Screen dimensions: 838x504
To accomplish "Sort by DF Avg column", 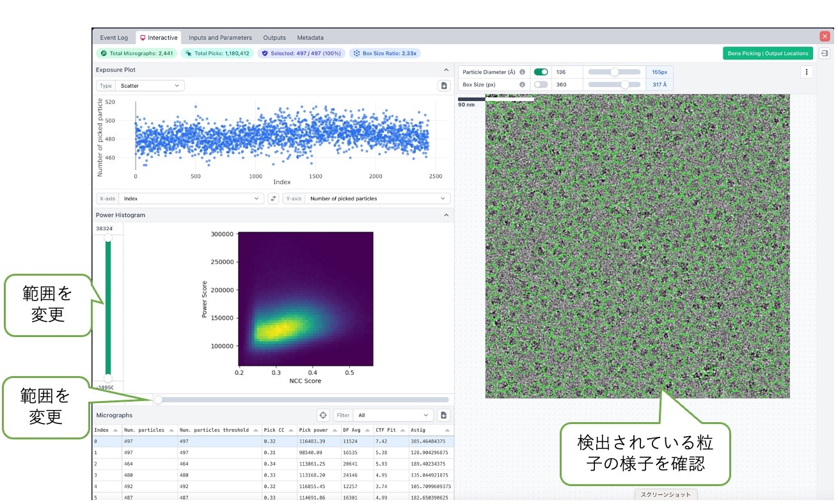I will [x=356, y=430].
